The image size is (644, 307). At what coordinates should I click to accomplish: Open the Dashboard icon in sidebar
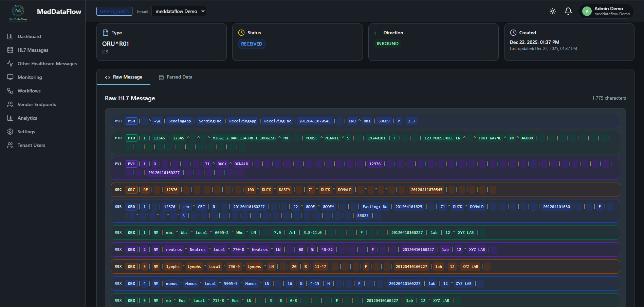[x=11, y=36]
